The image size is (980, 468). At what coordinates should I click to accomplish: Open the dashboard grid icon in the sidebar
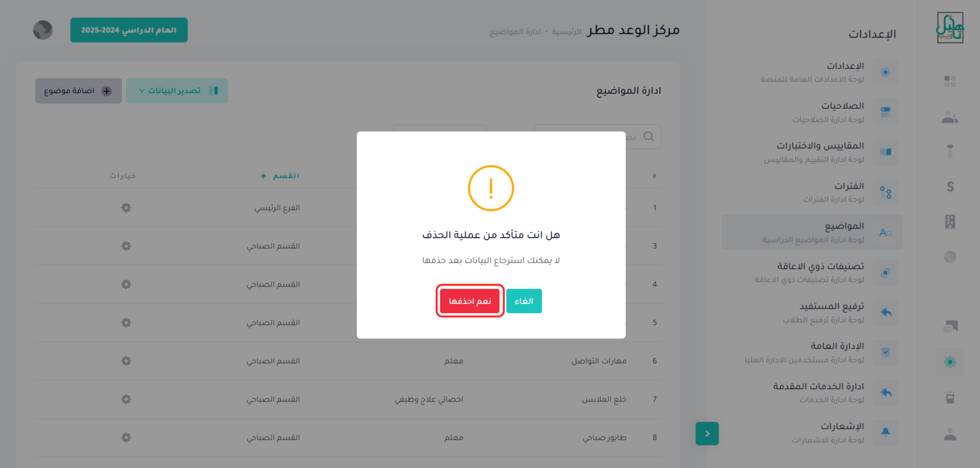950,81
